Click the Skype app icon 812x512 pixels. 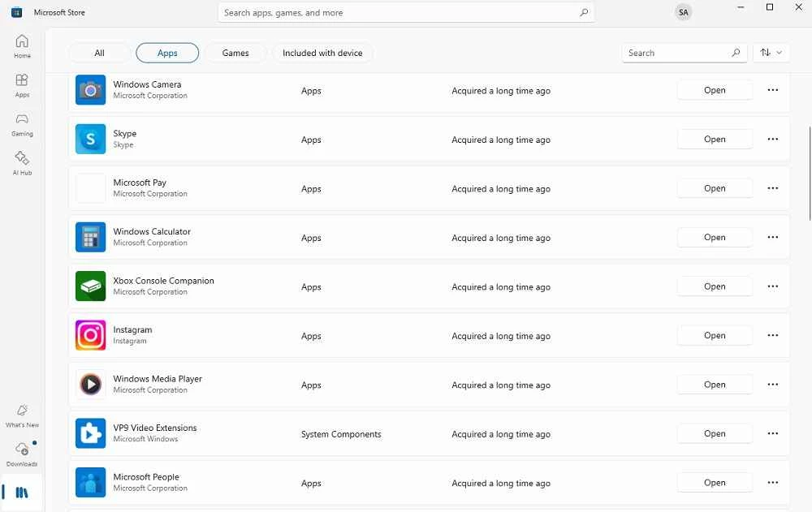[x=90, y=139]
